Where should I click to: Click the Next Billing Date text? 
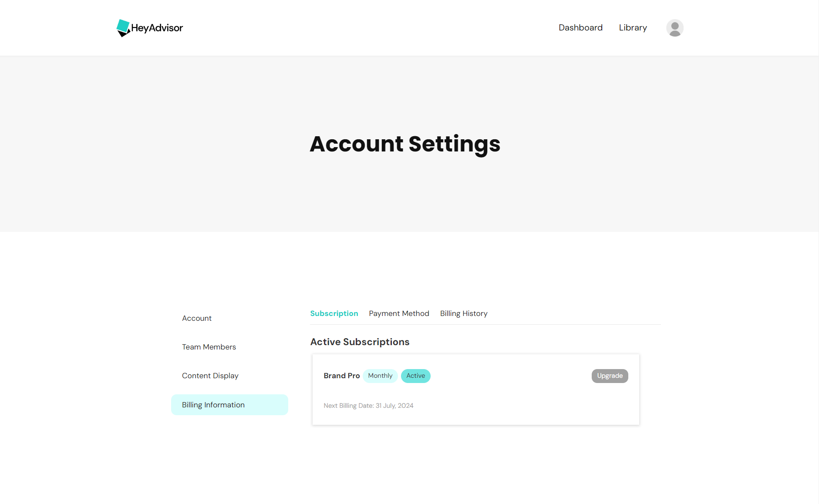pyautogui.click(x=368, y=405)
